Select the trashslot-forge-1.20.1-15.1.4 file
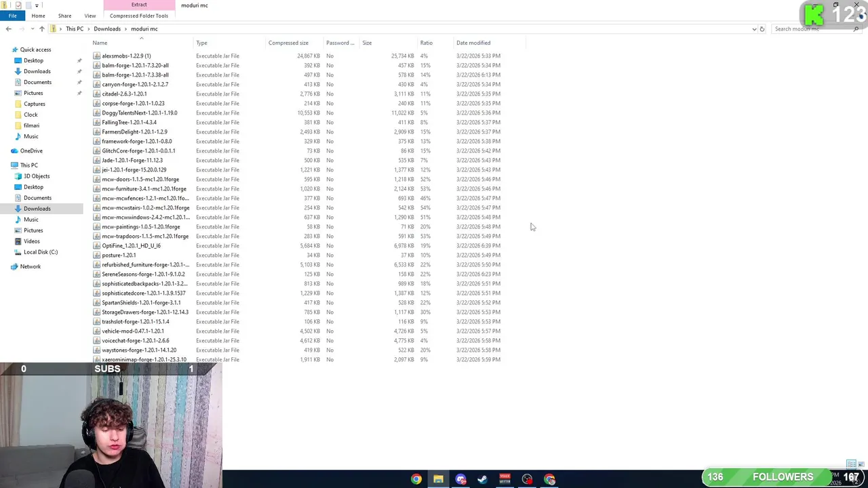 point(136,321)
